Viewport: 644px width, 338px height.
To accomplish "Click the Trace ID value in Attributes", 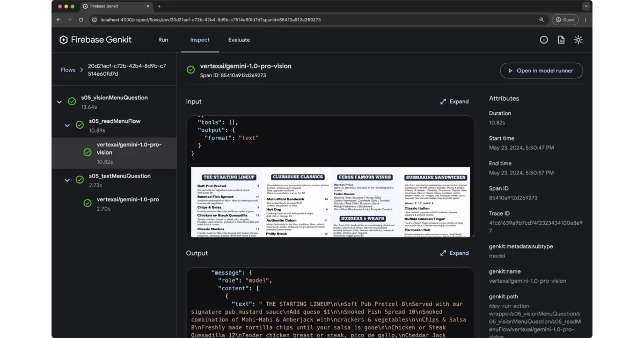I will (x=536, y=226).
